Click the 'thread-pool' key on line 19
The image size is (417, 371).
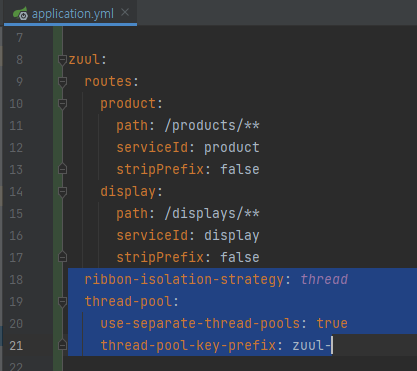[128, 302]
